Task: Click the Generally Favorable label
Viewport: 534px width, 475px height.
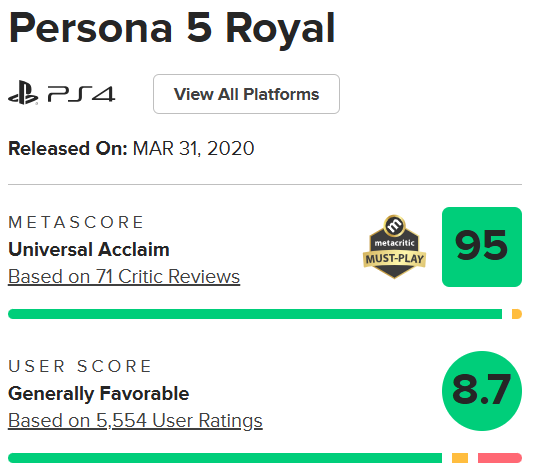Action: [99, 394]
